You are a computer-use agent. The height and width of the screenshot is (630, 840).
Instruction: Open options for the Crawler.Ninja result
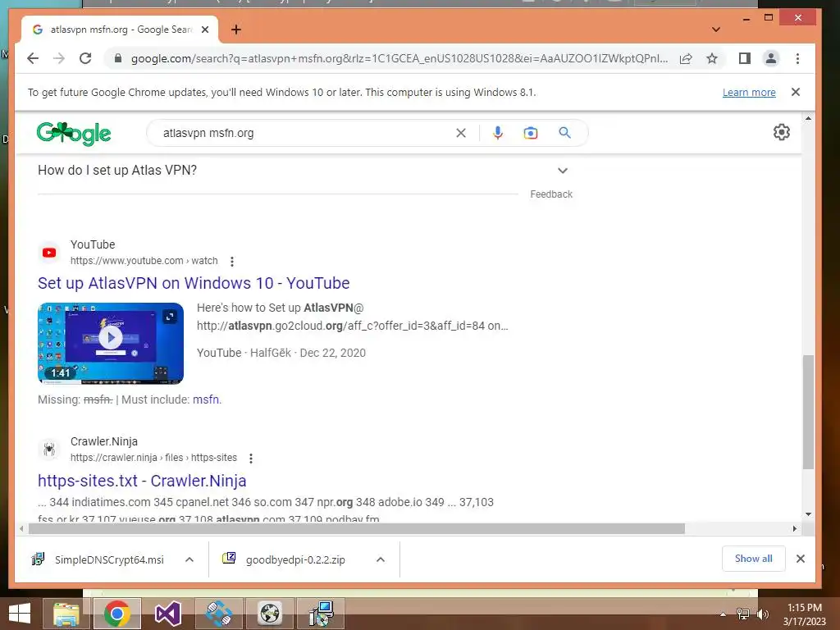tap(251, 458)
